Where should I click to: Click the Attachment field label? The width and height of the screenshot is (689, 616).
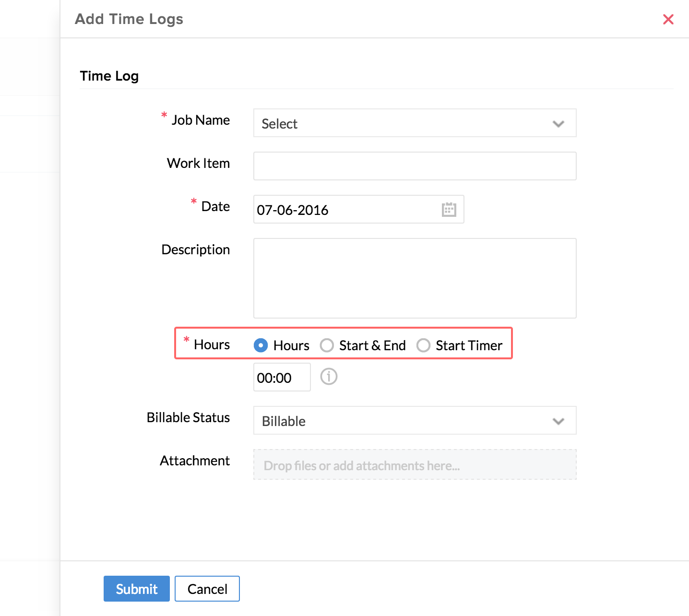pyautogui.click(x=195, y=461)
